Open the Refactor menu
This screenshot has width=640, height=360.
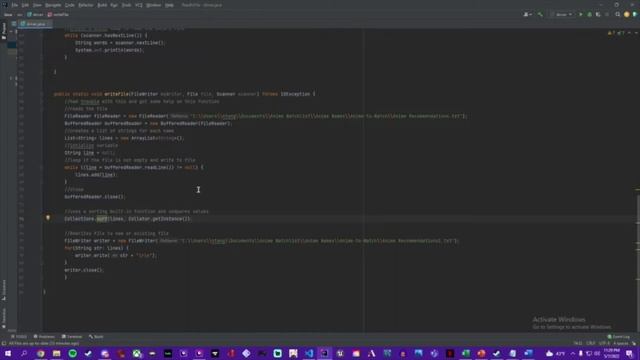86,5
